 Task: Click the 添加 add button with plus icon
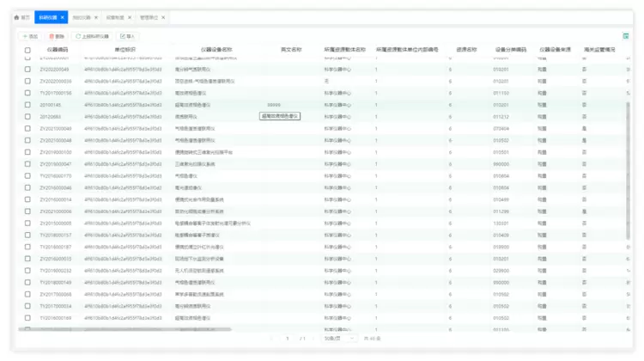[31, 36]
